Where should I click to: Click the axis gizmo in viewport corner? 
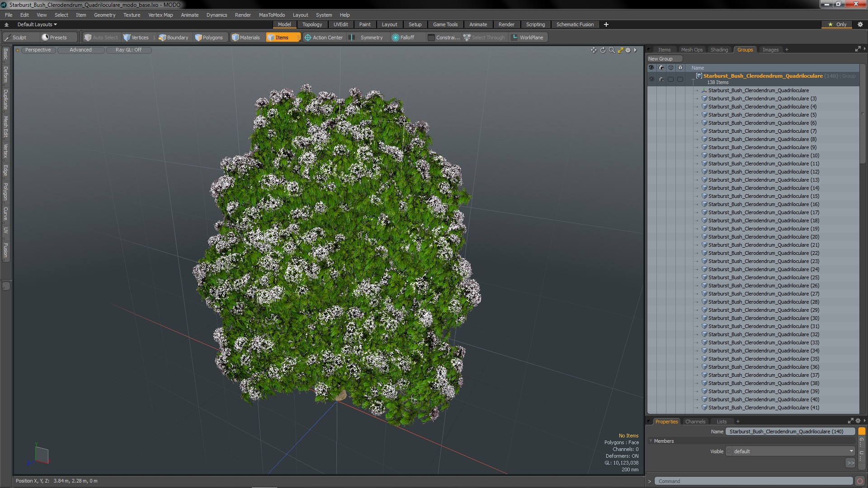point(38,454)
